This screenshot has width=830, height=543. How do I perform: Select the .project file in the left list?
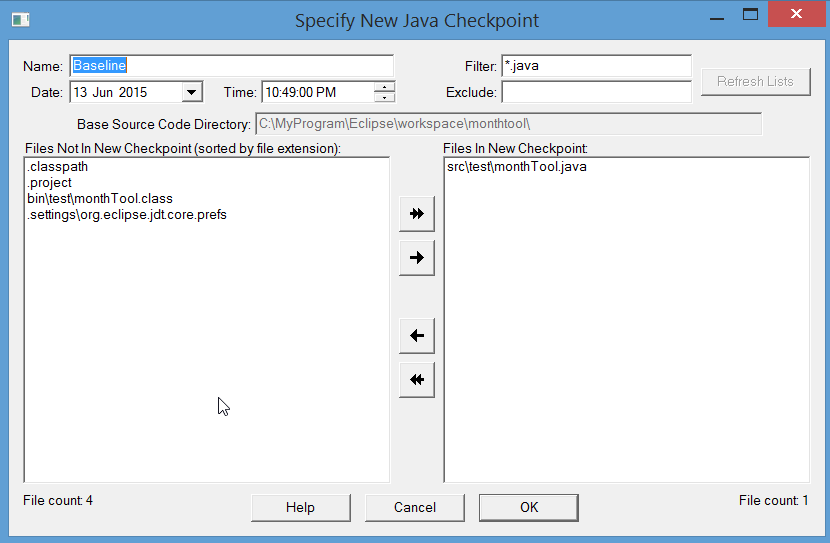coord(49,183)
